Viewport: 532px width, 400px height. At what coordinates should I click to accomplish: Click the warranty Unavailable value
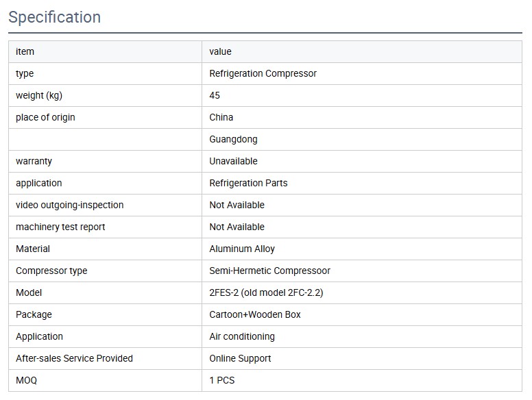point(233,161)
